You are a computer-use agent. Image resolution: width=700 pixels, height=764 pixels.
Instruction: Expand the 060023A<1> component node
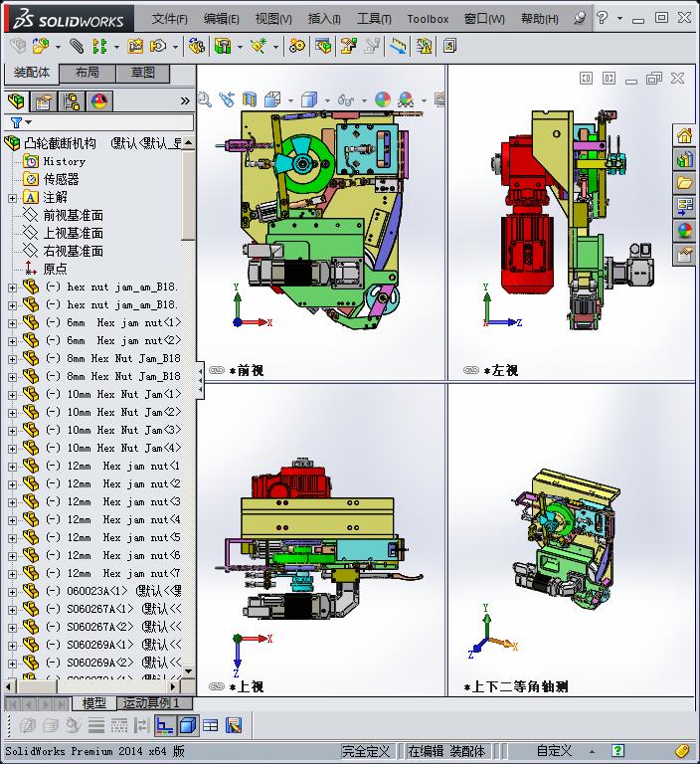(12, 592)
